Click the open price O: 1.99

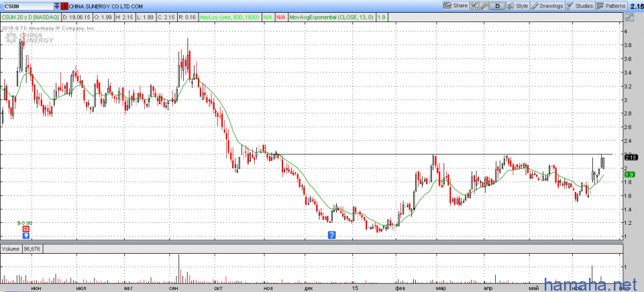pos(103,17)
